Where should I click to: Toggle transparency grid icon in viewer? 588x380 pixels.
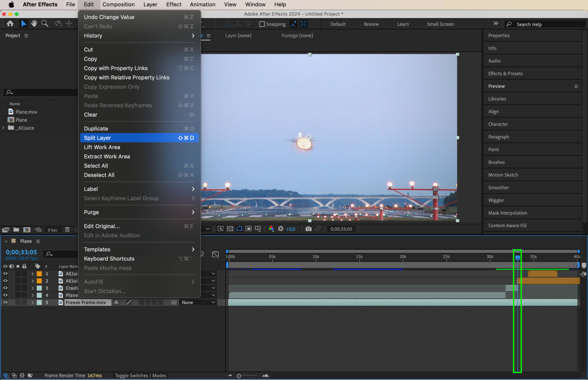(x=230, y=229)
